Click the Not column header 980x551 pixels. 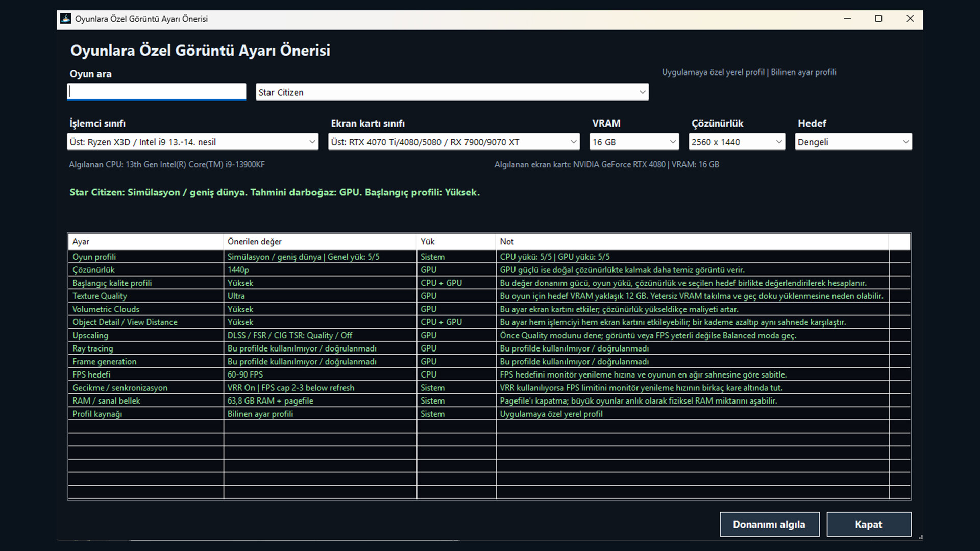pyautogui.click(x=692, y=242)
